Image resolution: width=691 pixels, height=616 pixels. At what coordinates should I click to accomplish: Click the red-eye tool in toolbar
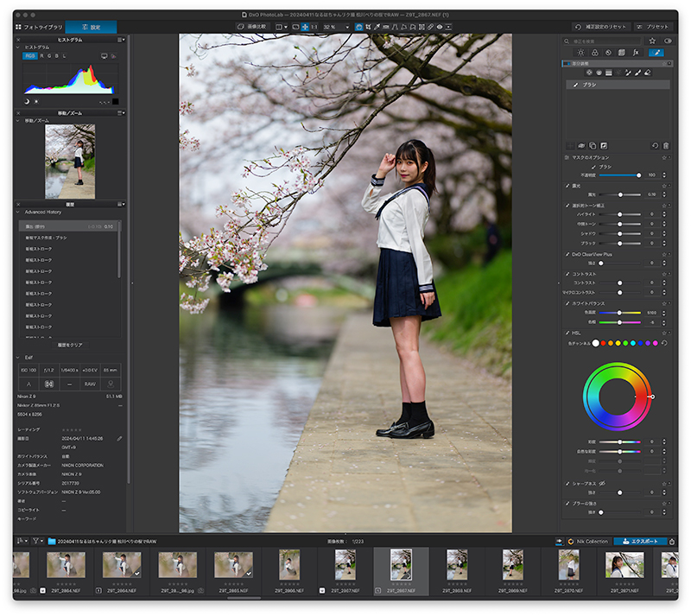[440, 27]
